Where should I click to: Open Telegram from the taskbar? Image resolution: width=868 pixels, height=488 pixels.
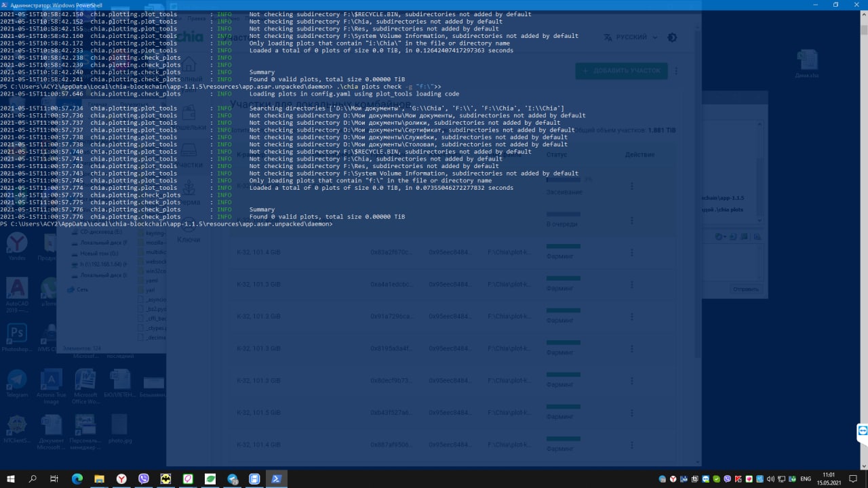(x=233, y=479)
